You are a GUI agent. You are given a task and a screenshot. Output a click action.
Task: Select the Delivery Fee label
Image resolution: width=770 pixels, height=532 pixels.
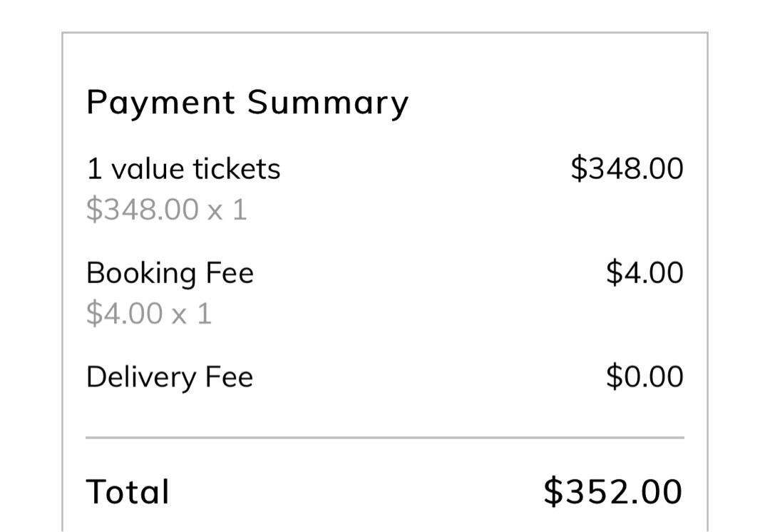click(170, 378)
